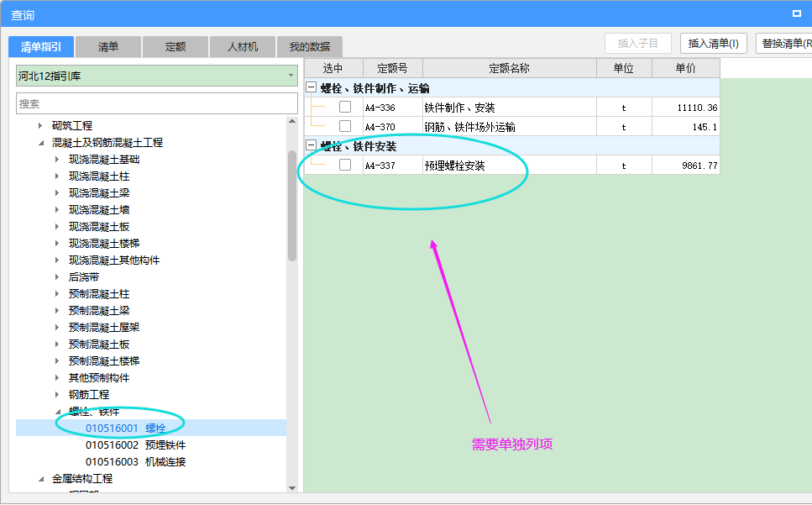Expand the 现浇混凝土柱 node
The width and height of the screenshot is (812, 505).
[57, 176]
